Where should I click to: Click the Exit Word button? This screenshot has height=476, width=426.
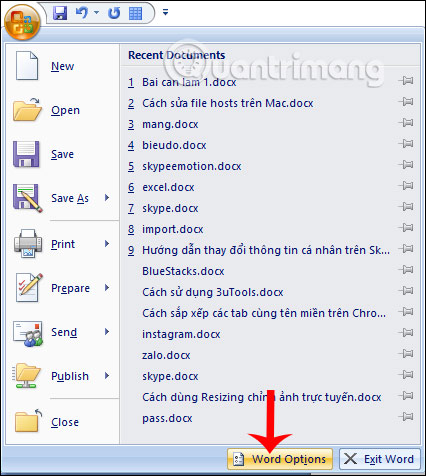380,459
